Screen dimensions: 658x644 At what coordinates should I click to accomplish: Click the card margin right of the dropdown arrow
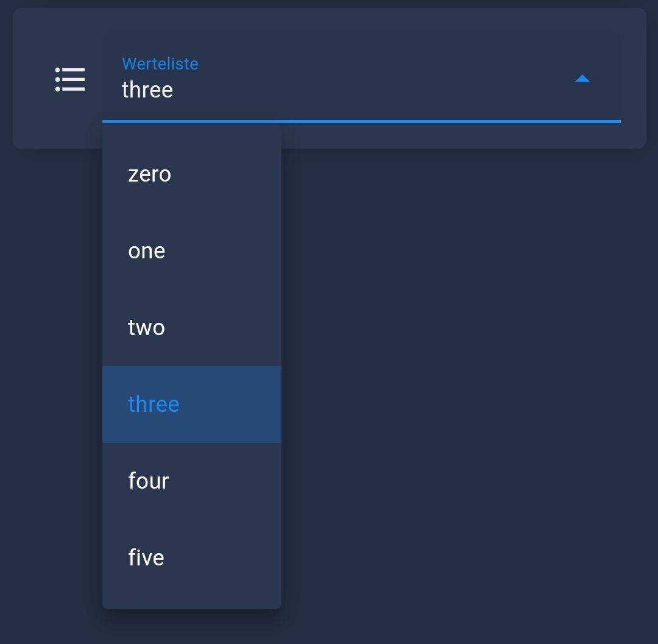tap(634, 79)
